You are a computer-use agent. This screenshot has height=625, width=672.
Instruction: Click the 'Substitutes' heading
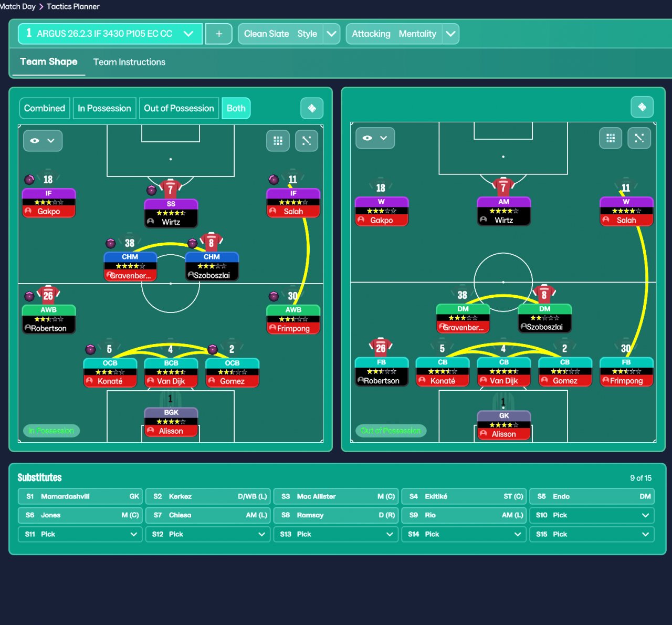40,477
